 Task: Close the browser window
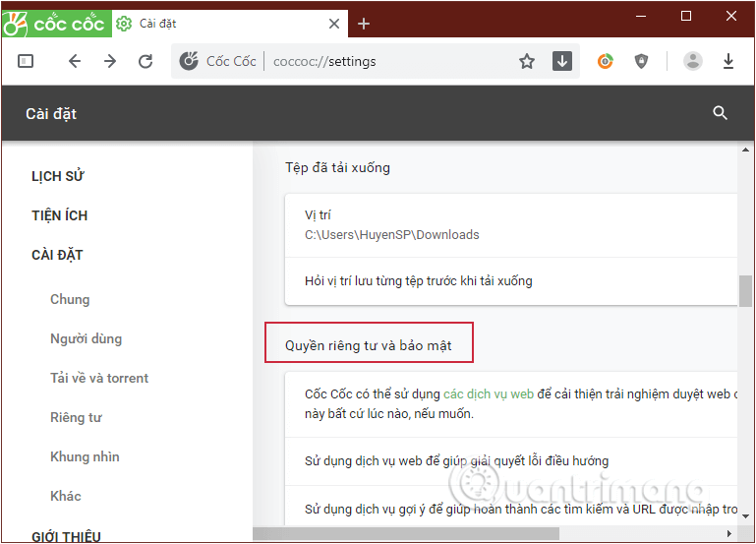pyautogui.click(x=730, y=16)
